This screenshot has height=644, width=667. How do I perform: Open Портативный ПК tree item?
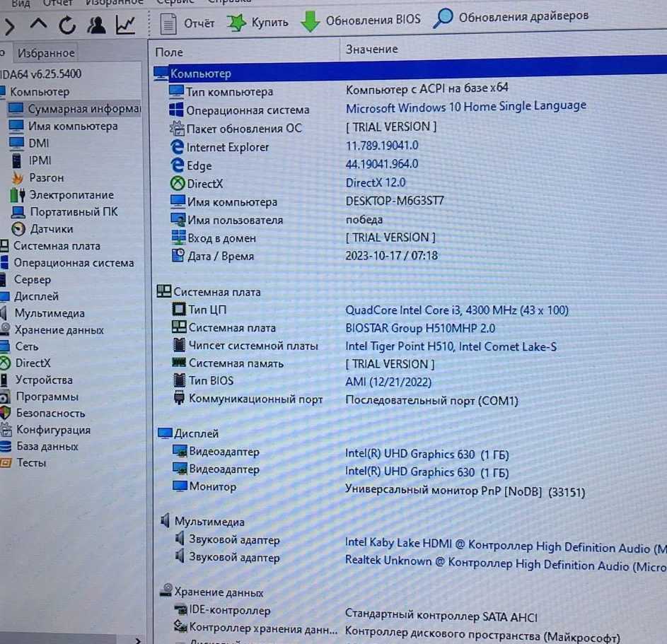(x=64, y=211)
